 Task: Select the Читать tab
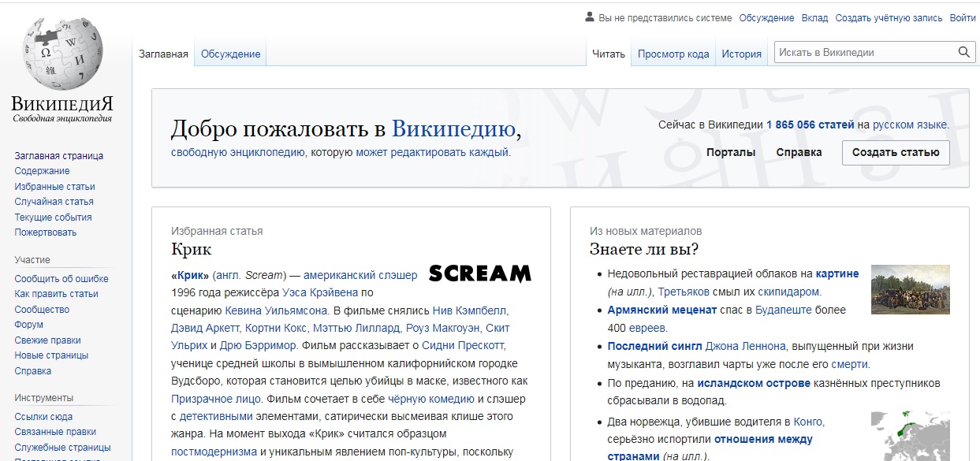[608, 52]
